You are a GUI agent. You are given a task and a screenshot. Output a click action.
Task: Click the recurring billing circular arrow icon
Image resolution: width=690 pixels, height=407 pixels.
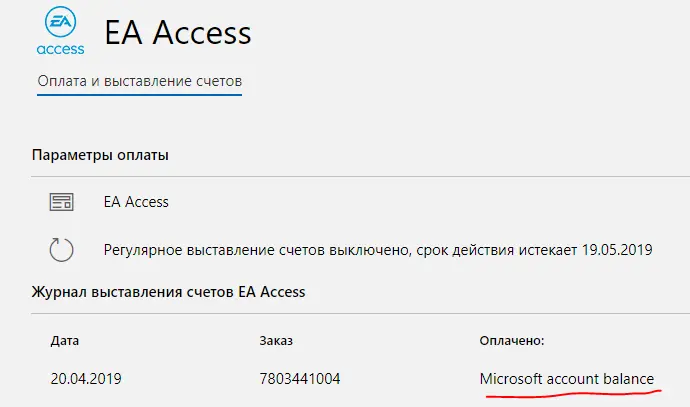[x=61, y=249]
